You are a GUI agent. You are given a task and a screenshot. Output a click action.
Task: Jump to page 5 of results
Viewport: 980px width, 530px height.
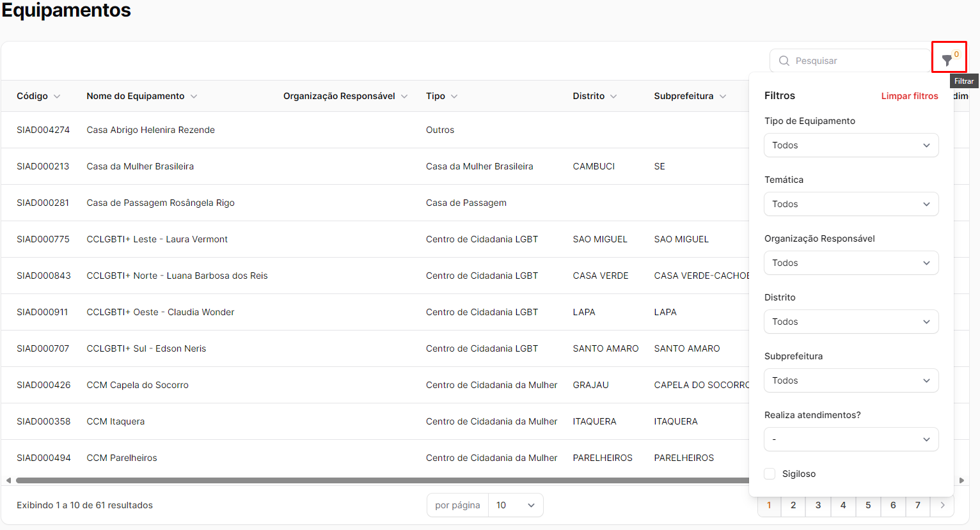[x=868, y=505]
